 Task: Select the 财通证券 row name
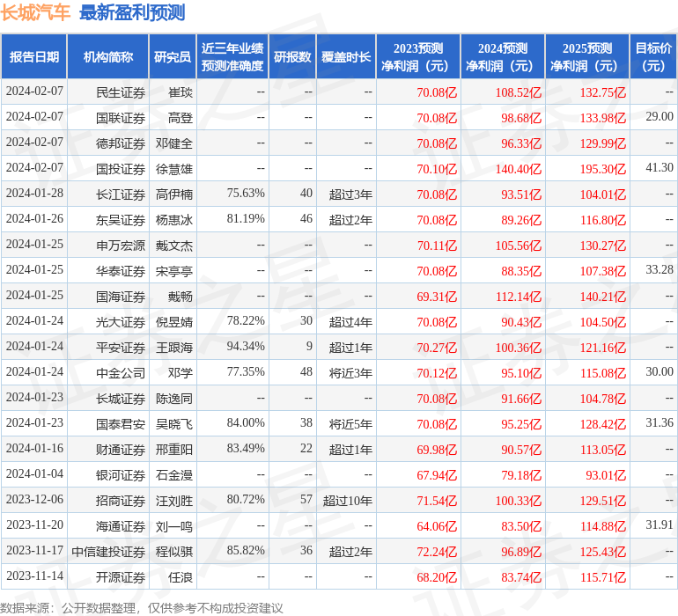tap(121, 450)
